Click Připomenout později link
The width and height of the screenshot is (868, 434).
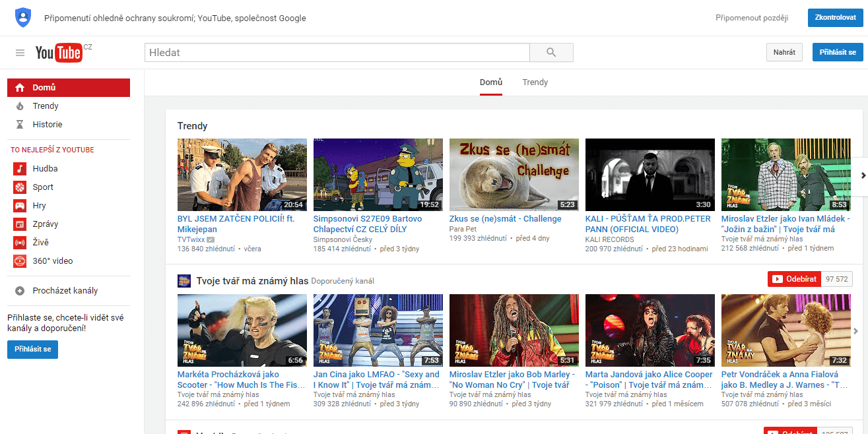coord(752,18)
